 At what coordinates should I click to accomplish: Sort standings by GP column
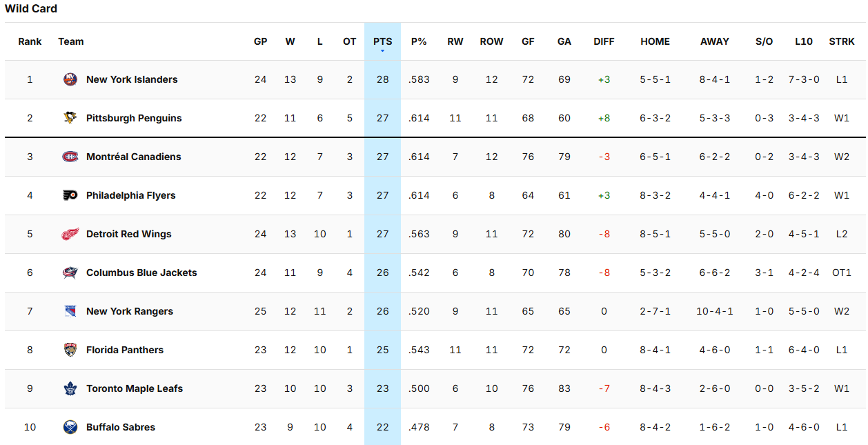point(260,41)
